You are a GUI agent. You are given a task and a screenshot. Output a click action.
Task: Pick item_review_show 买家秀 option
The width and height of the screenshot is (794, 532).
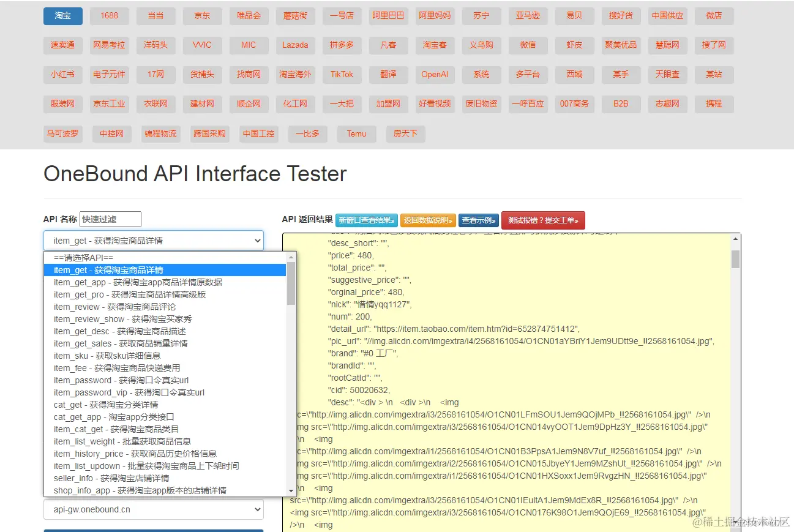(x=165, y=319)
